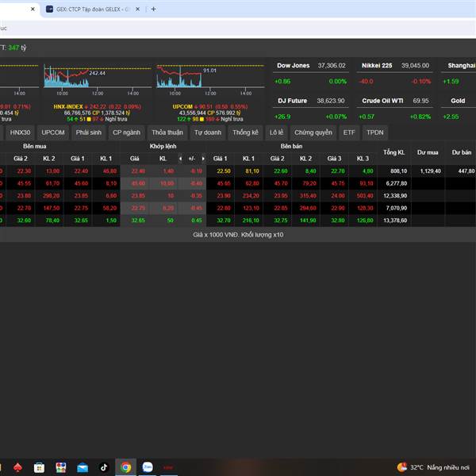Open Zalo chat app from taskbar
The width and height of the screenshot is (476, 476).
click(148, 467)
